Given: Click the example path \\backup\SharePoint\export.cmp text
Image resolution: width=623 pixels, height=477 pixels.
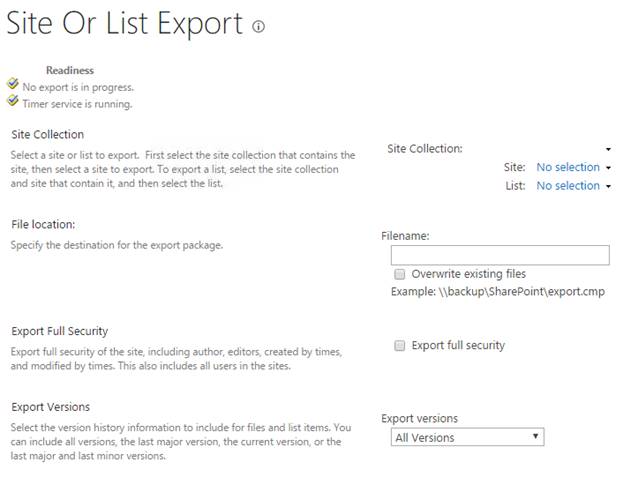Looking at the screenshot, I should click(521, 292).
